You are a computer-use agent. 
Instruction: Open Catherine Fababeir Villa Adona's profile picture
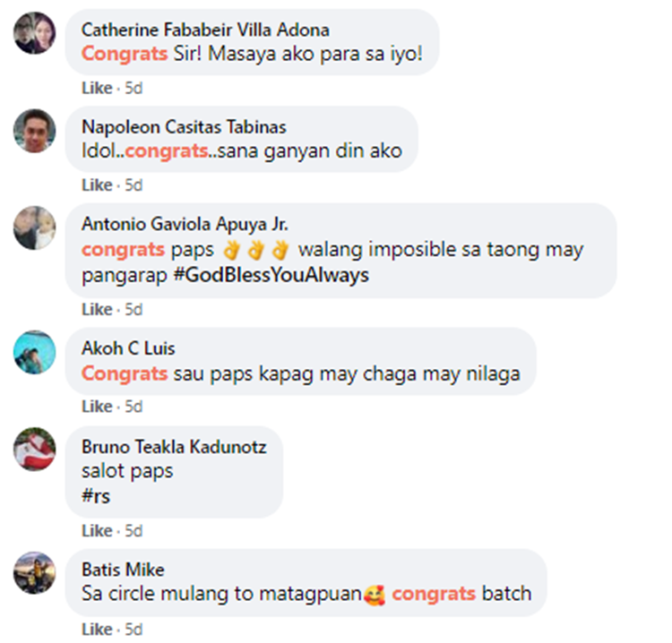pos(34,33)
